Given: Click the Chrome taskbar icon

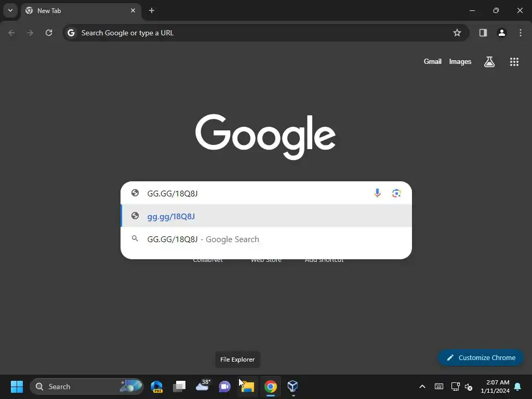Looking at the screenshot, I should click(x=270, y=387).
